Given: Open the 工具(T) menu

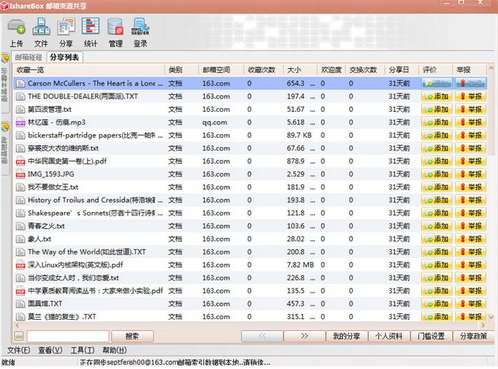Looking at the screenshot, I should click(x=82, y=350).
